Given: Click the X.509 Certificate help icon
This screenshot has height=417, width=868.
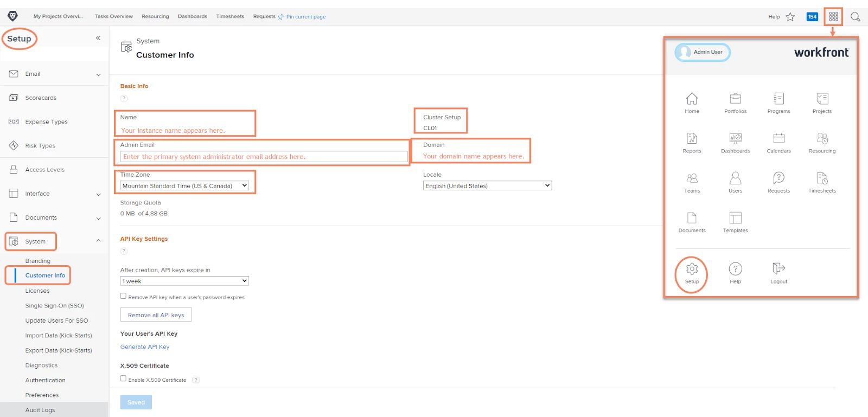Looking at the screenshot, I should click(196, 380).
